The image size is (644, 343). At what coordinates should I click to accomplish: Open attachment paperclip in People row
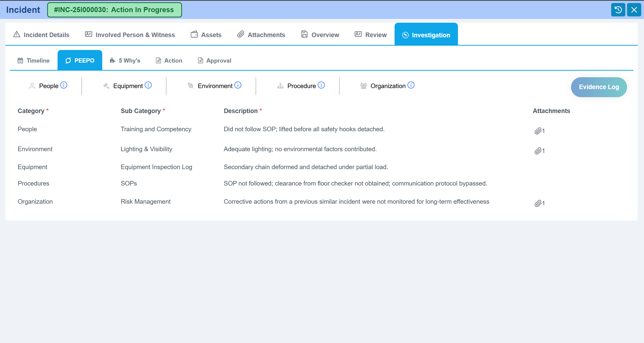pyautogui.click(x=538, y=131)
